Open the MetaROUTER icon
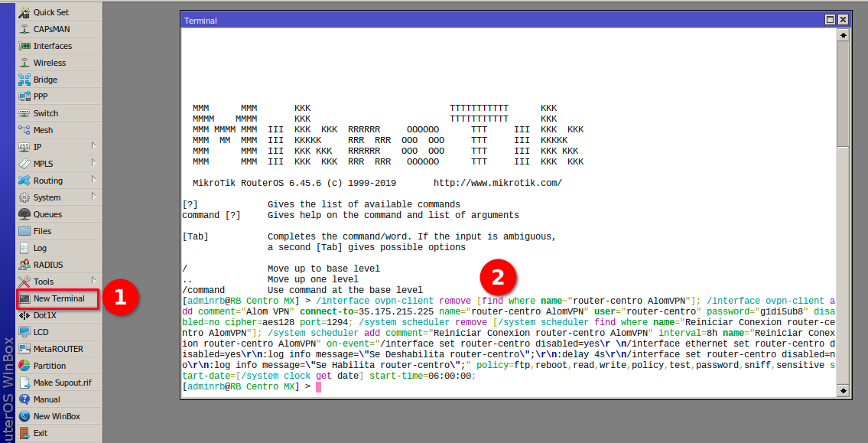This screenshot has width=868, height=443. click(24, 349)
